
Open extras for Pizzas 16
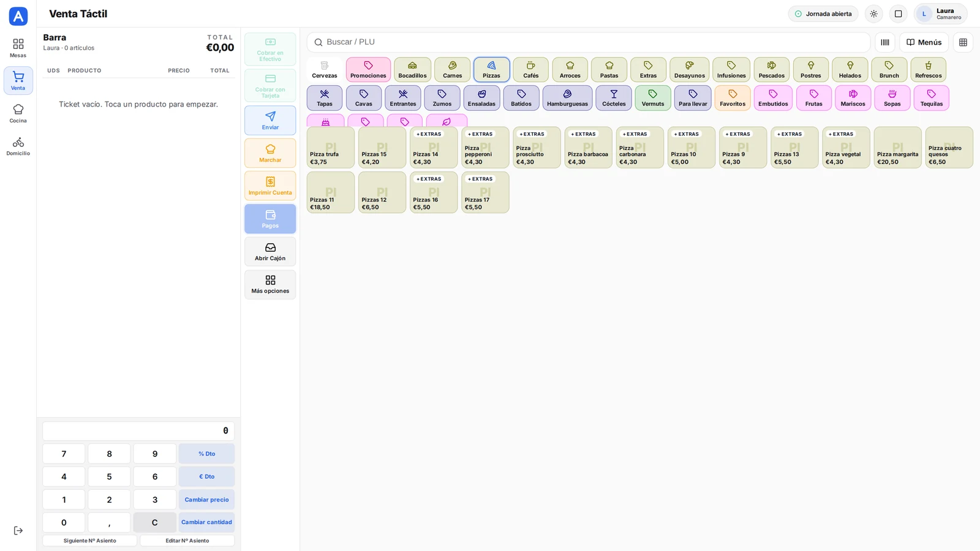click(429, 179)
